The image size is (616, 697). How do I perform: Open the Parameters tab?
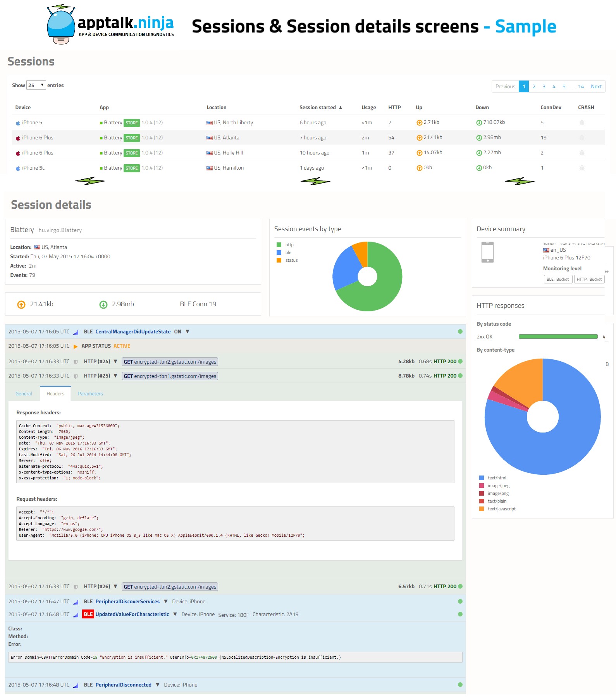click(90, 394)
